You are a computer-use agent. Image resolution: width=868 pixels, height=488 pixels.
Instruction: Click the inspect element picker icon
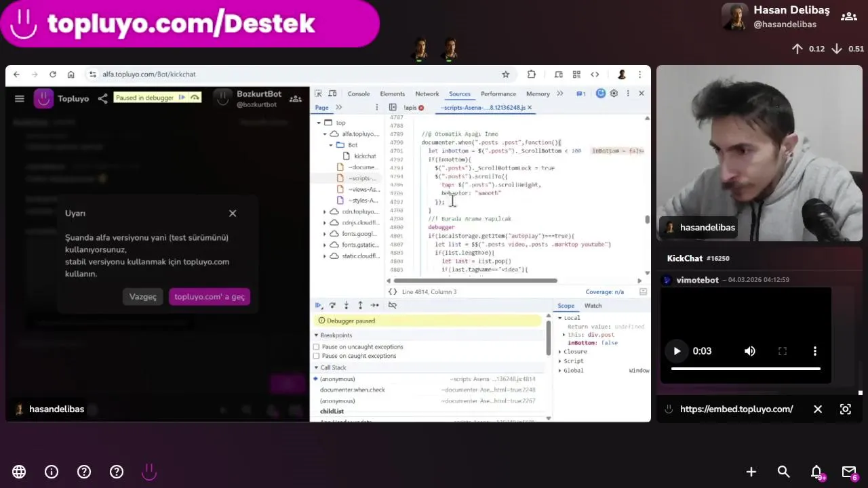point(319,94)
